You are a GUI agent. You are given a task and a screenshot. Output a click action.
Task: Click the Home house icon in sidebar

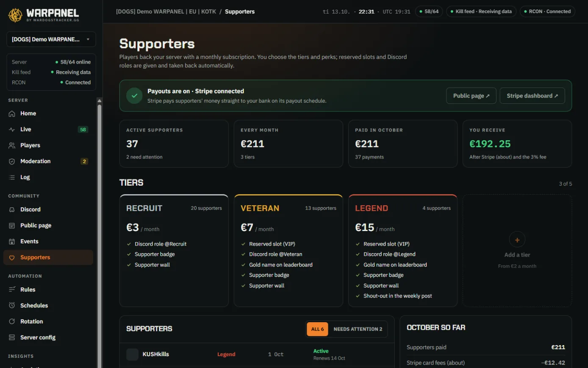[12, 114]
